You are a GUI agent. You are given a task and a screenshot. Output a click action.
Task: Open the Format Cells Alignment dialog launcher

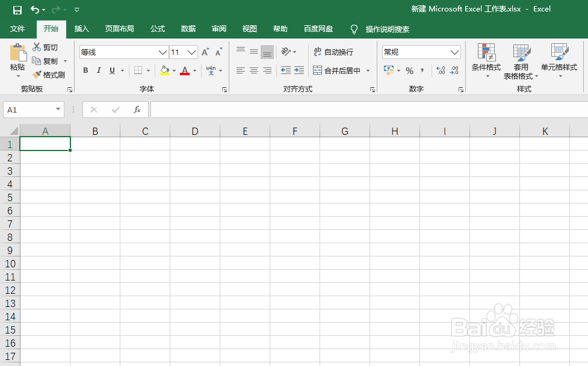(372, 89)
